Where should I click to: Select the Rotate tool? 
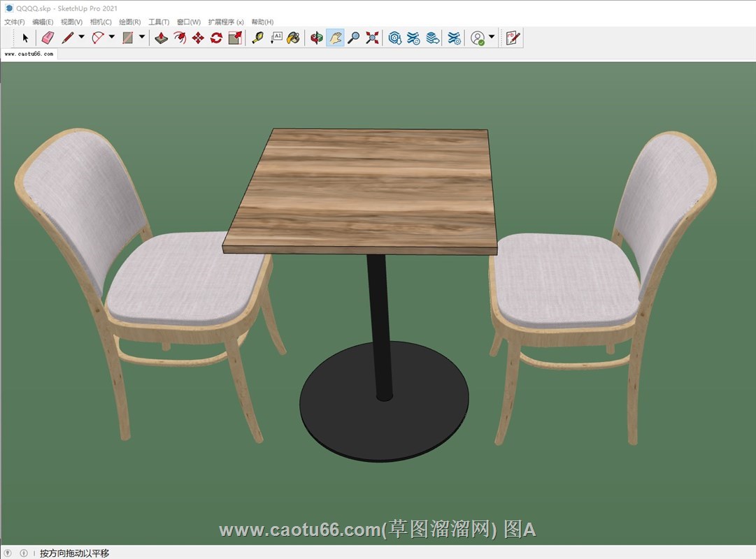tap(216, 38)
